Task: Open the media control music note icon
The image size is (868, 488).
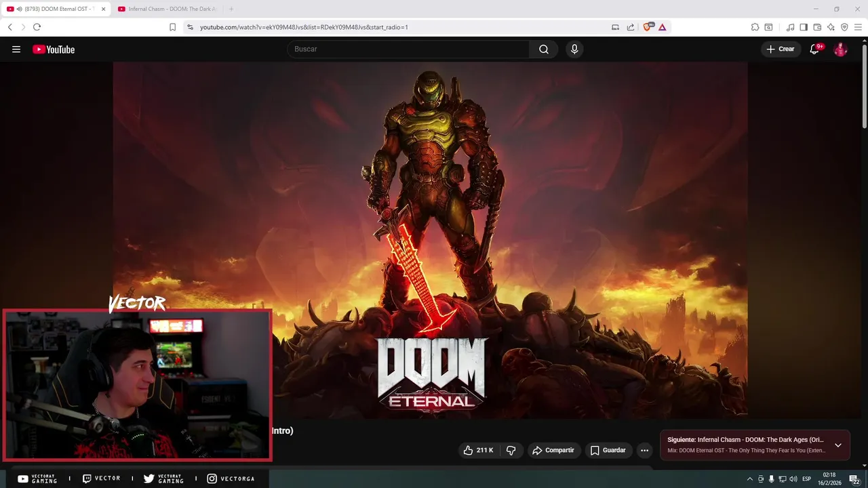Action: tap(790, 27)
